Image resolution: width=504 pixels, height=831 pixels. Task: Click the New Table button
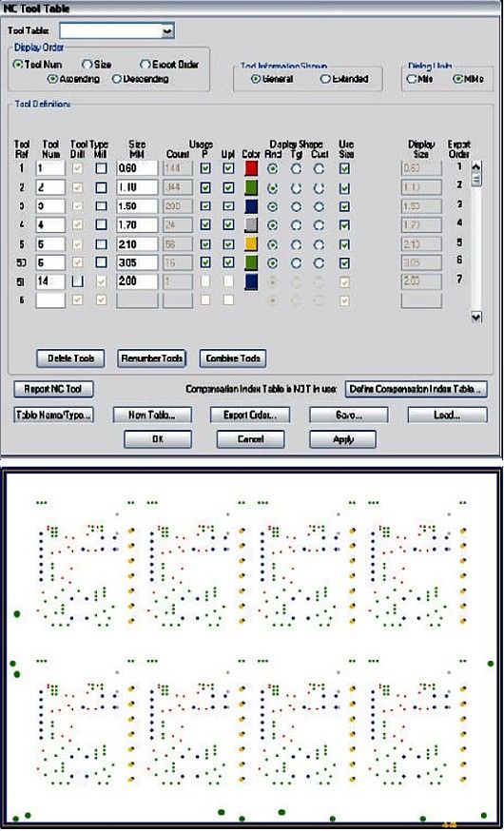(x=152, y=415)
